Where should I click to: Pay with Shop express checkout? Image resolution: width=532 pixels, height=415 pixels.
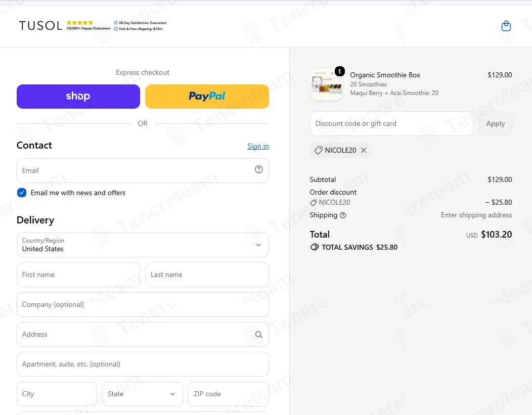tap(78, 96)
